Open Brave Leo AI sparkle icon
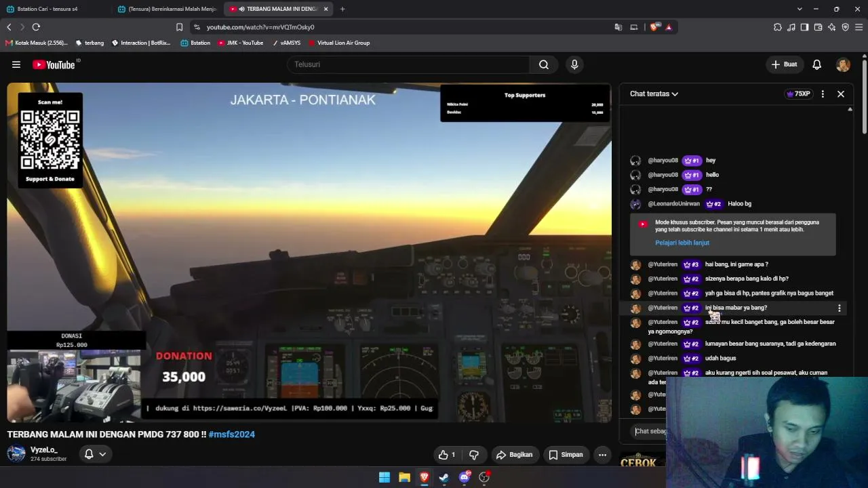 [832, 27]
